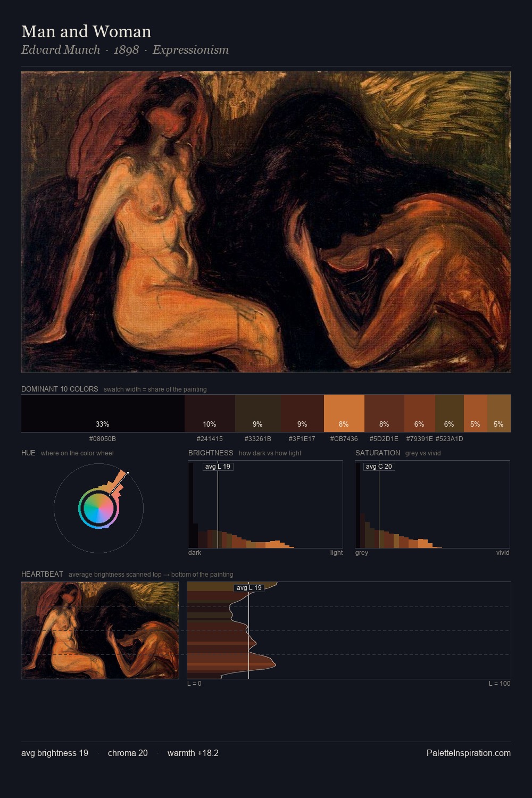This screenshot has width=532, height=798.
Task: Select the 10% dark maroon swatch
Action: [210, 413]
